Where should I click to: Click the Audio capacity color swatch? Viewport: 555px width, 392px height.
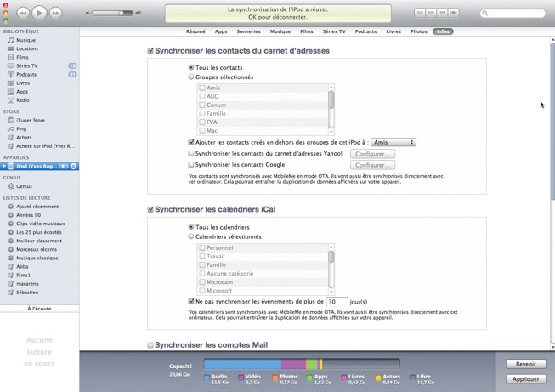(207, 378)
